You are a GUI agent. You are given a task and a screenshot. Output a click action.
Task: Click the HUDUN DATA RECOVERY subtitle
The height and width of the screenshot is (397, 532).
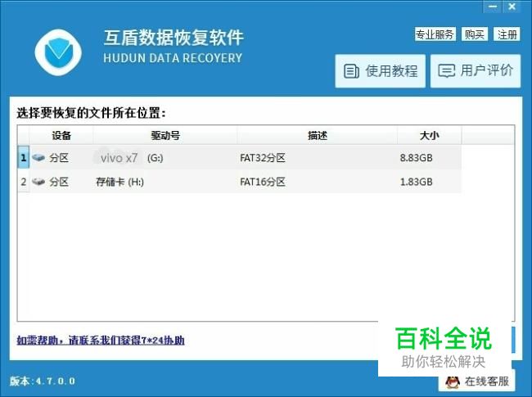coord(173,58)
